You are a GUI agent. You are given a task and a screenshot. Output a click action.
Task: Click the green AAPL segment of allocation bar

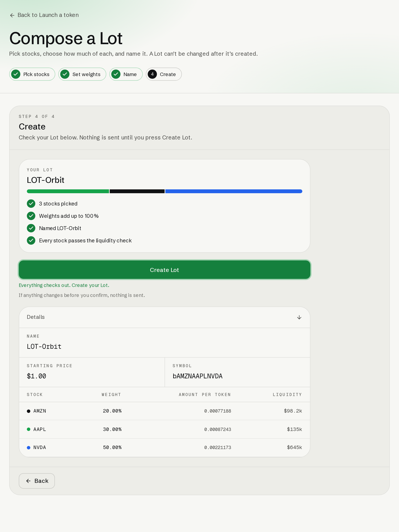pyautogui.click(x=68, y=191)
